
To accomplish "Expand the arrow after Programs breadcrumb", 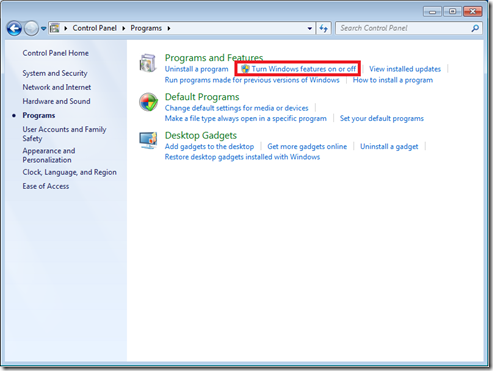I will pyautogui.click(x=169, y=28).
